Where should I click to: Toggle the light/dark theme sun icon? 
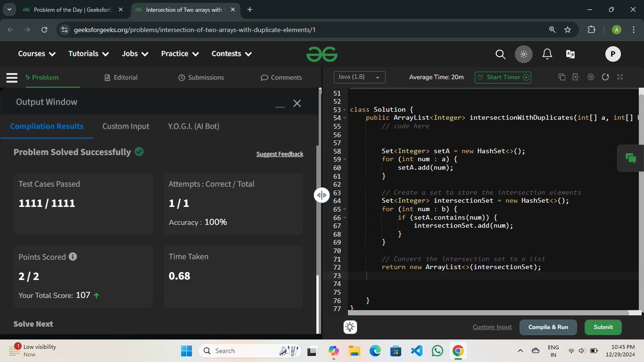[x=524, y=54]
